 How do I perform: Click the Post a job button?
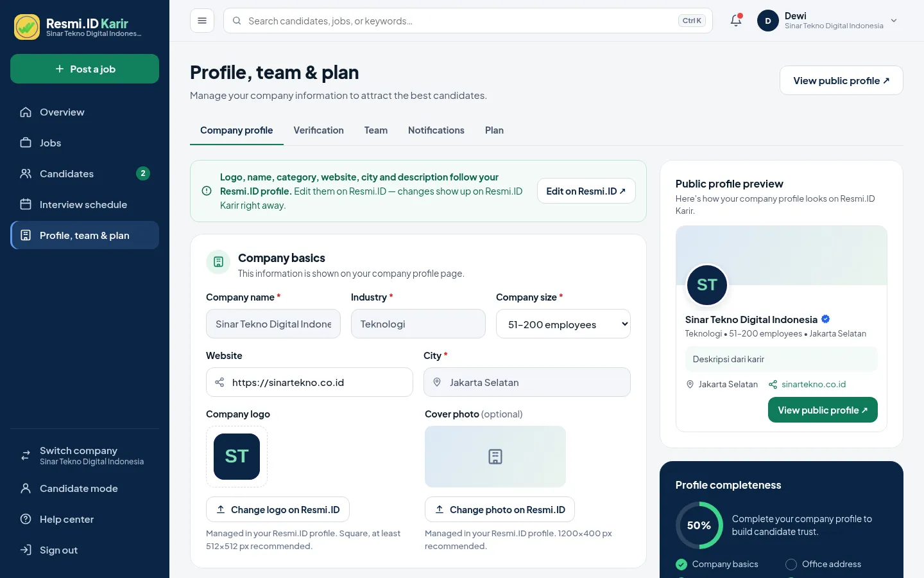click(x=85, y=69)
